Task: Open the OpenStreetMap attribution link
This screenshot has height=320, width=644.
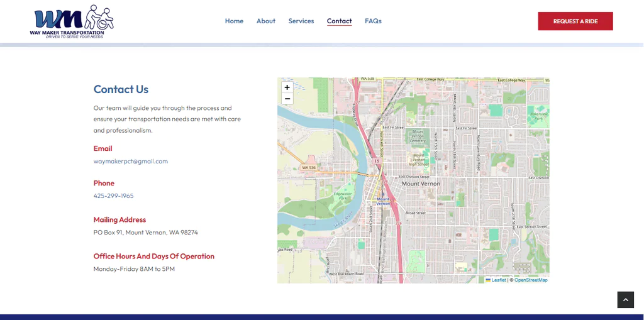Action: click(x=531, y=280)
